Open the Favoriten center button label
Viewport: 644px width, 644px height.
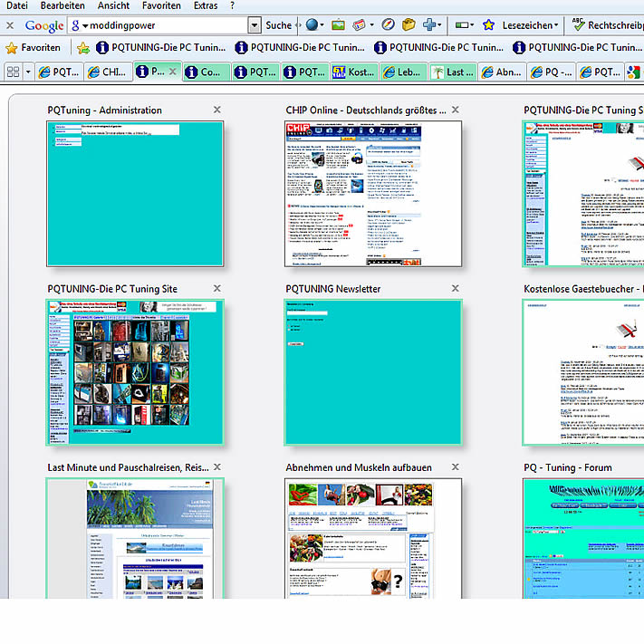pos(41,48)
